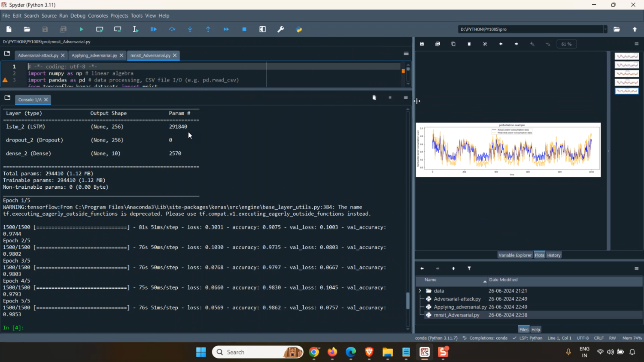Select the first plot thumbnail
This screenshot has height=362, width=644.
pyautogui.click(x=626, y=56)
